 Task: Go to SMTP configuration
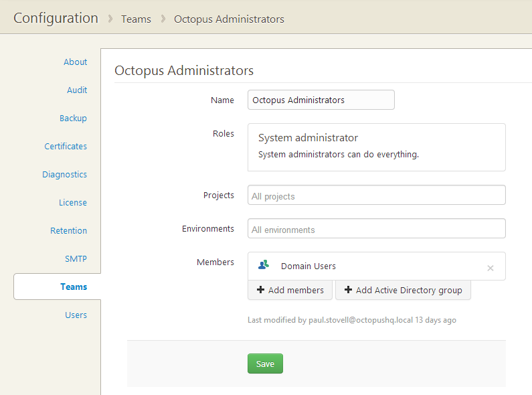(76, 258)
